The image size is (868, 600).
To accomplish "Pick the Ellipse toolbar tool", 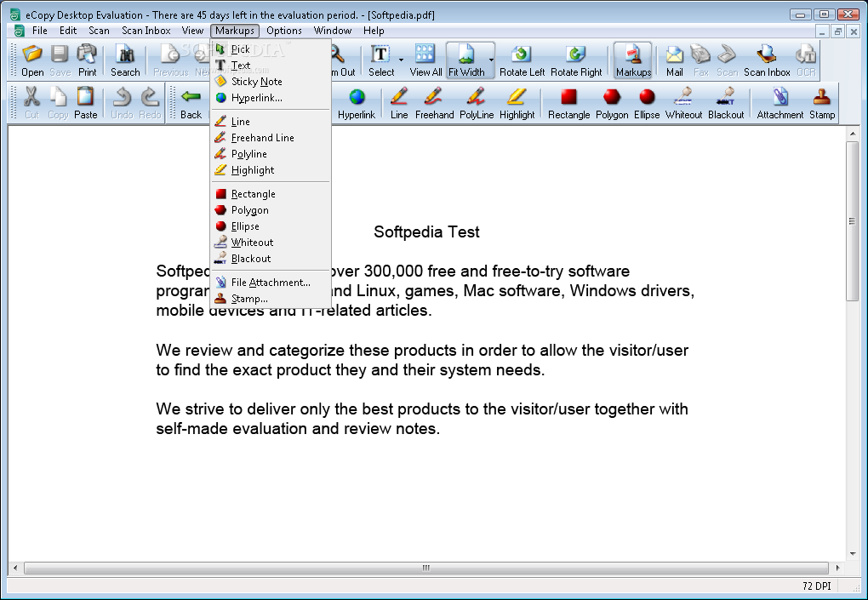I will 647,103.
